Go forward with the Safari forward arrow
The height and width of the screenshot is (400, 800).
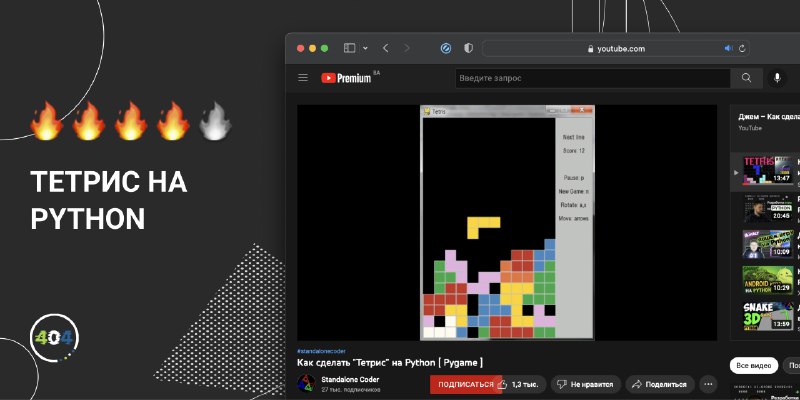point(407,48)
